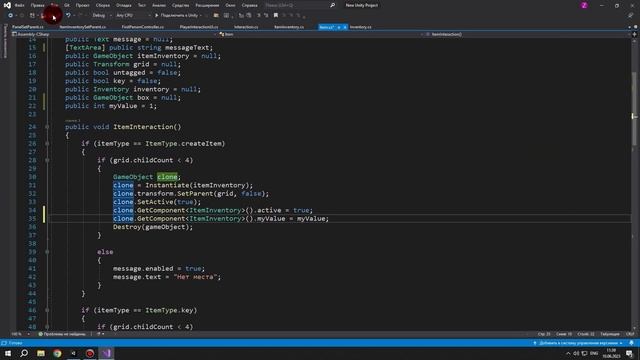Open the Проект menu

82,5
